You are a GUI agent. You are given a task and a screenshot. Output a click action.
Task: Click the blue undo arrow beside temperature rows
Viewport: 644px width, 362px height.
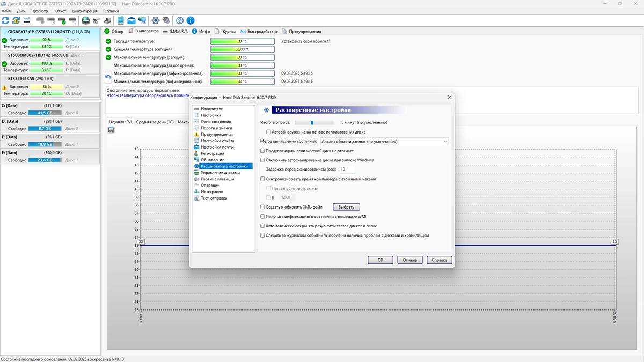(x=108, y=77)
